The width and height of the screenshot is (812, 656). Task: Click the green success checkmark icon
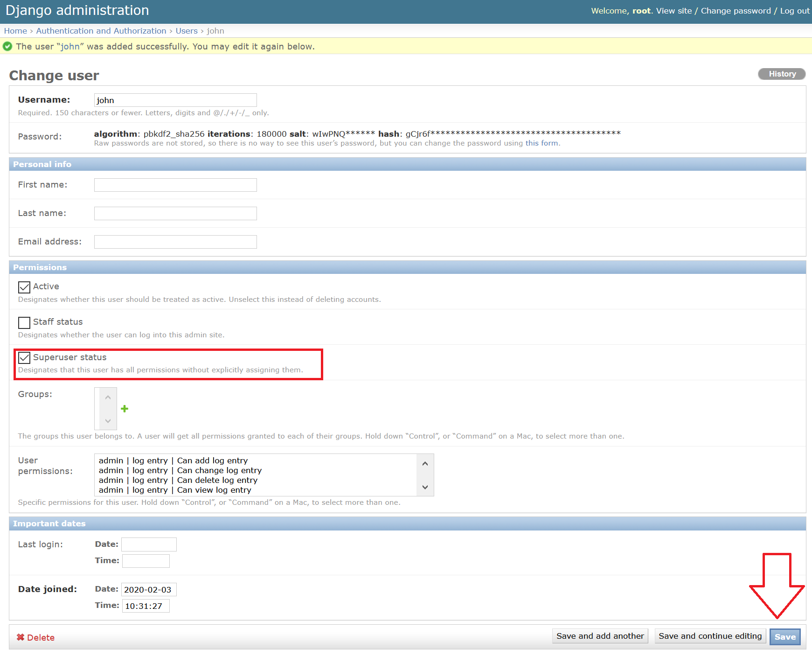coord(7,46)
